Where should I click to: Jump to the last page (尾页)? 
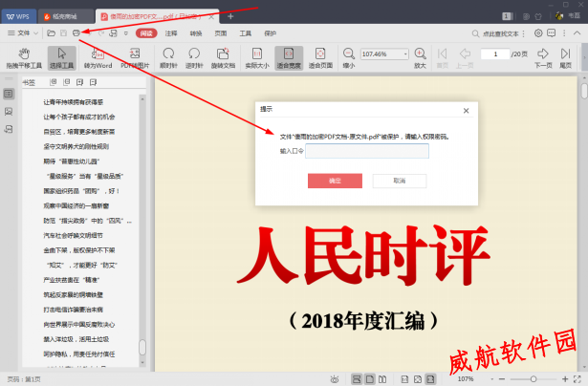click(x=565, y=58)
